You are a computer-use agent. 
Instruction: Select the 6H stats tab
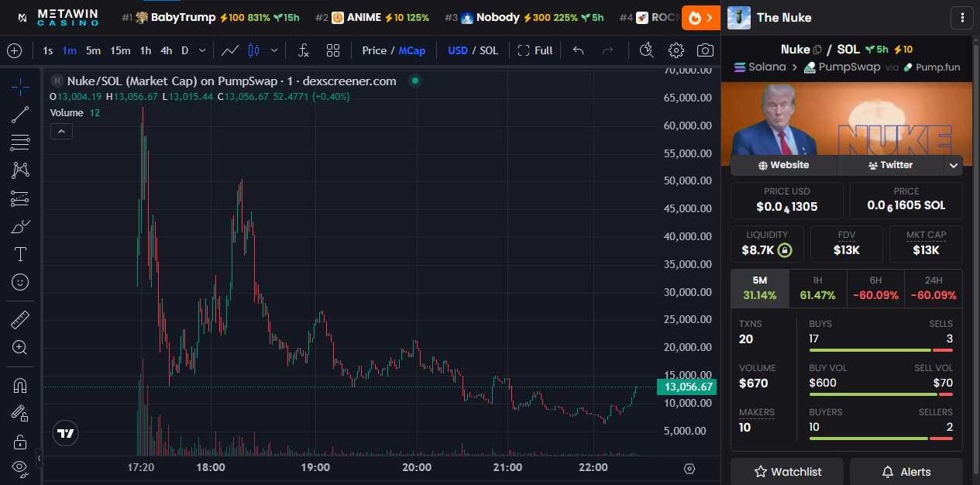coord(875,288)
